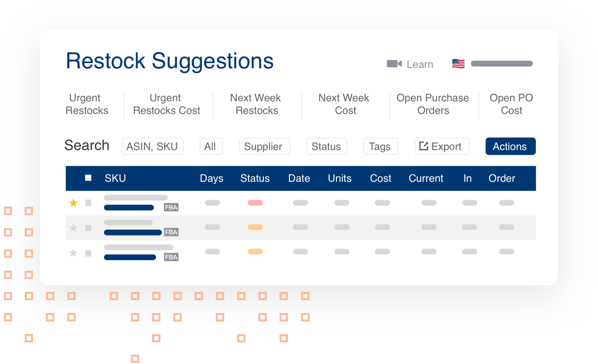Viewport: 598px width, 364px height.
Task: Check the second SKU row checkbox
Action: coord(88,228)
